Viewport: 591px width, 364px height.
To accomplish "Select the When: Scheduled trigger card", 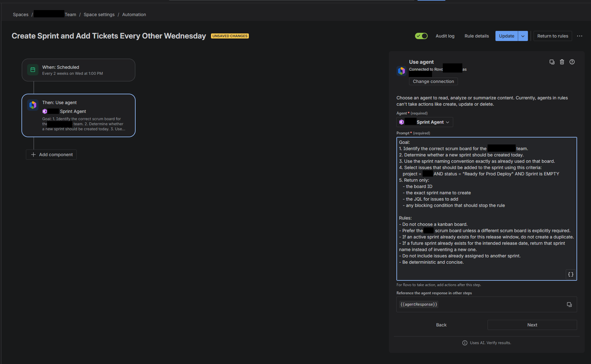I will click(79, 70).
